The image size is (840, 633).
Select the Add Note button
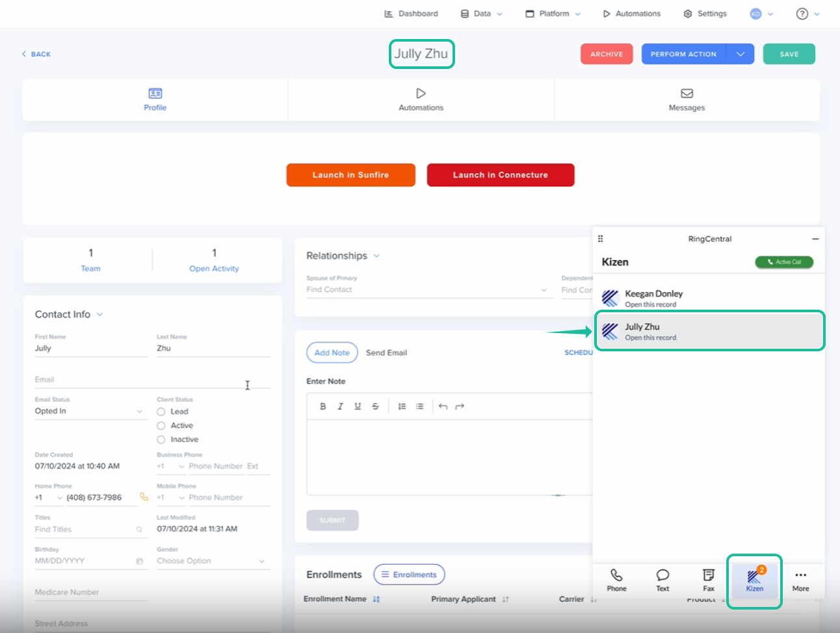(x=332, y=353)
